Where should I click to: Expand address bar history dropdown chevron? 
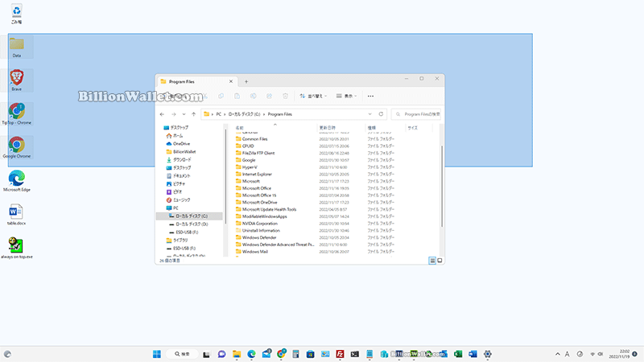[x=369, y=114]
